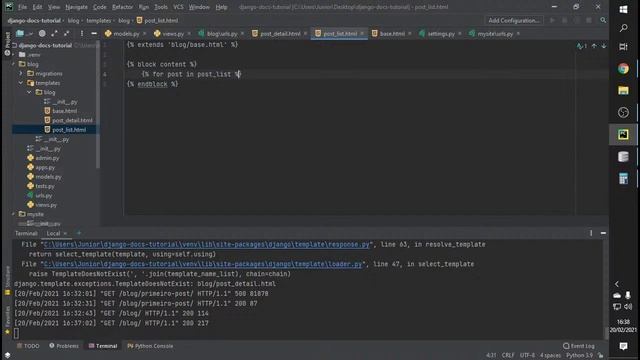Switch to mysite\urls.py editor tab

click(495, 34)
